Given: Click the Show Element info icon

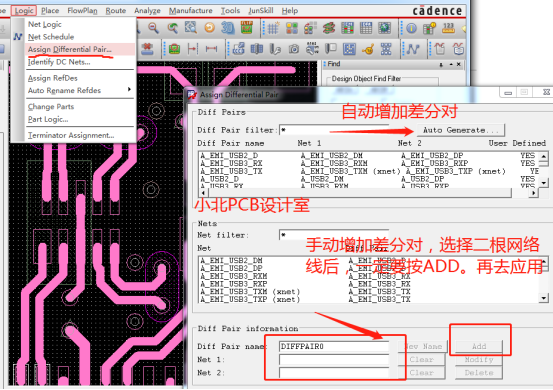Looking at the screenshot, I should coord(412,28).
